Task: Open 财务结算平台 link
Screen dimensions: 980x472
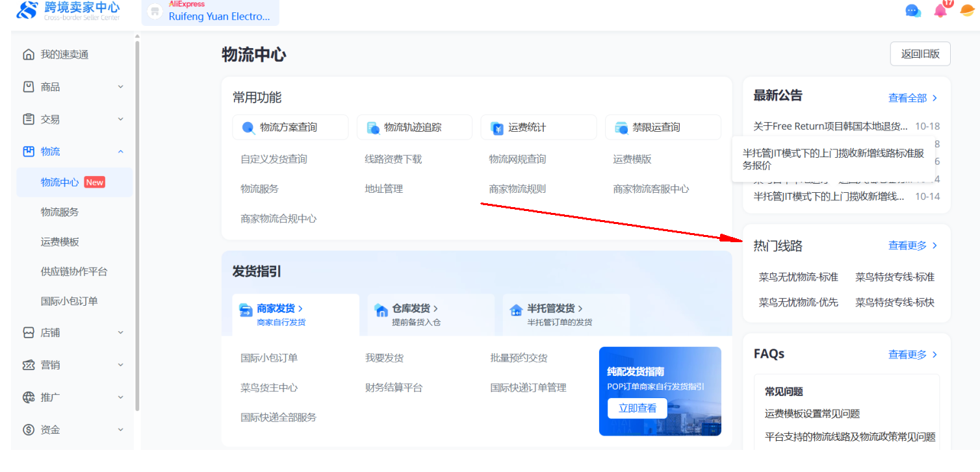Action: [394, 388]
